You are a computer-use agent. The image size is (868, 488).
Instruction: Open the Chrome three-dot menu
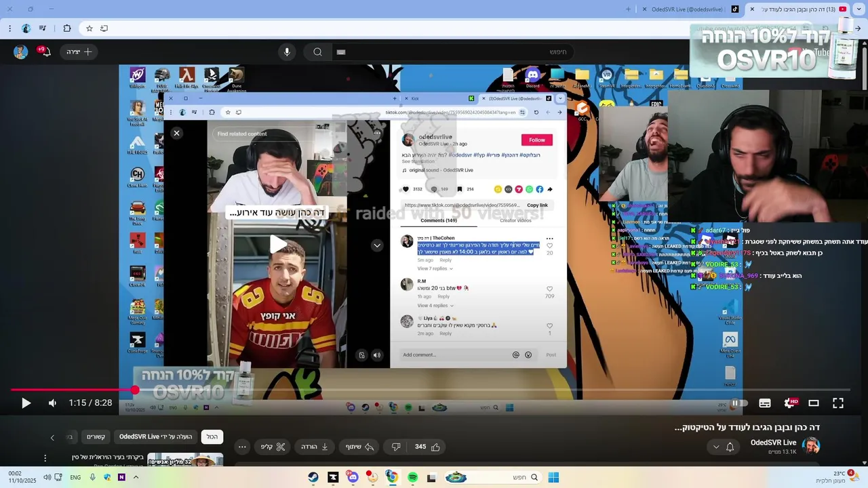[9, 28]
